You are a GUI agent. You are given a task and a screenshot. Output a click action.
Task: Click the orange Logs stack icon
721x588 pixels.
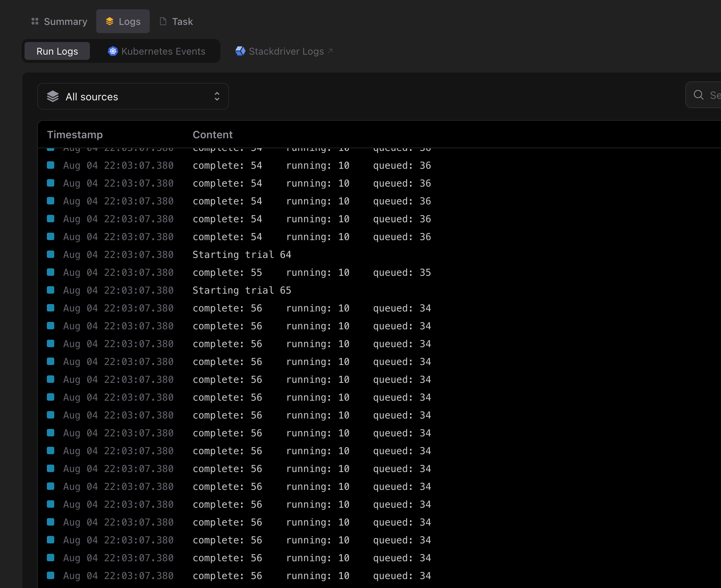point(110,21)
